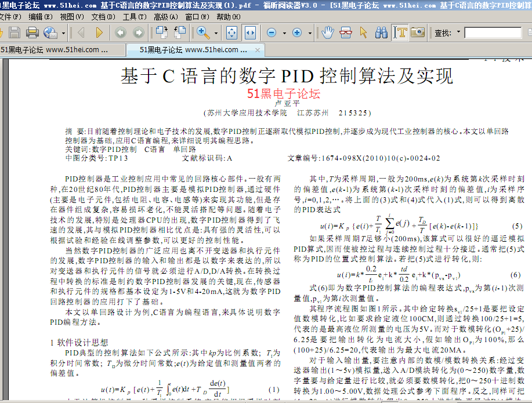
Task: Click the article number 1674-098X(2010)10(c)-0024-02
Action: point(381,158)
